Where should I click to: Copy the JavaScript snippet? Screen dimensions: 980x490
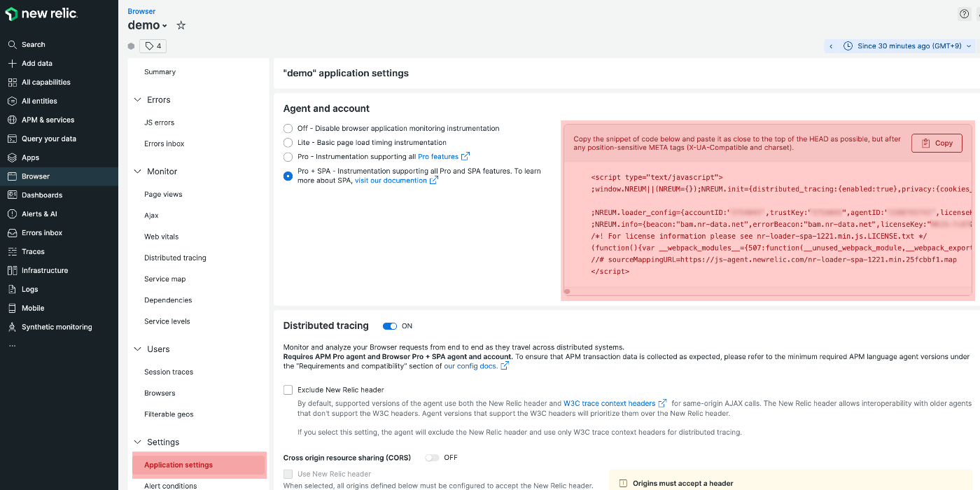(x=937, y=143)
